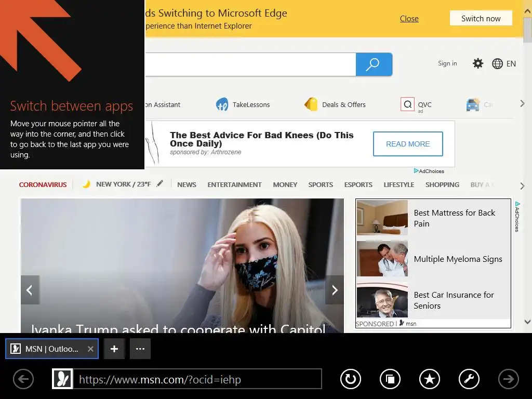
Task: Open the tab options ellipsis menu
Action: pos(140,349)
